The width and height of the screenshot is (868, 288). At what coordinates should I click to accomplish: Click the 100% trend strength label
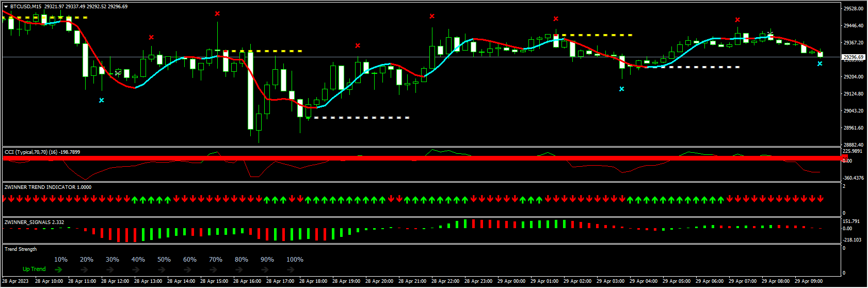(x=295, y=260)
